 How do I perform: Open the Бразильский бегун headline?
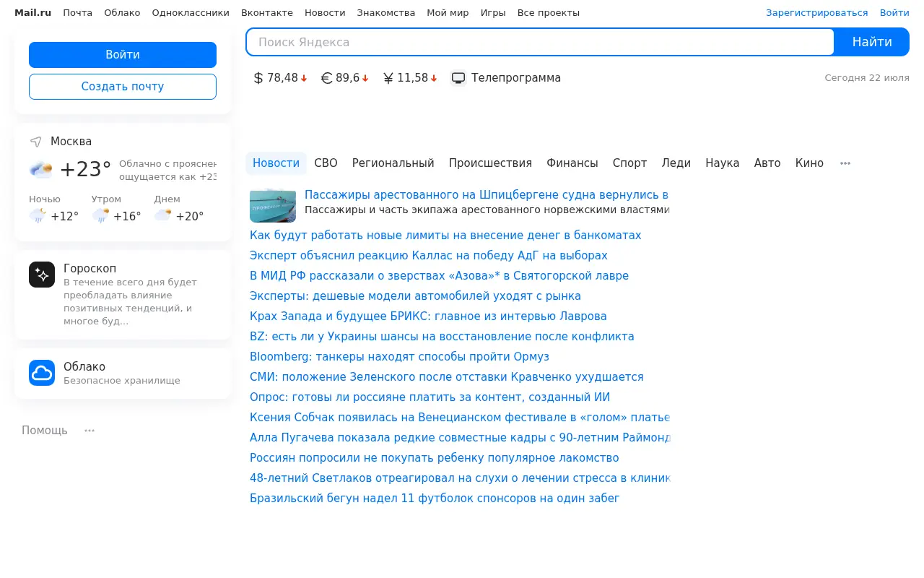tap(435, 499)
